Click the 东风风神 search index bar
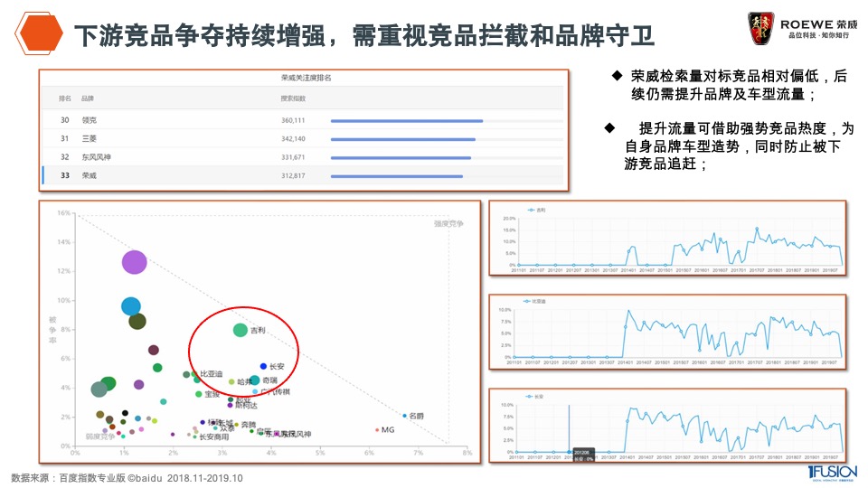This screenshot has width=868, height=488. 401,157
